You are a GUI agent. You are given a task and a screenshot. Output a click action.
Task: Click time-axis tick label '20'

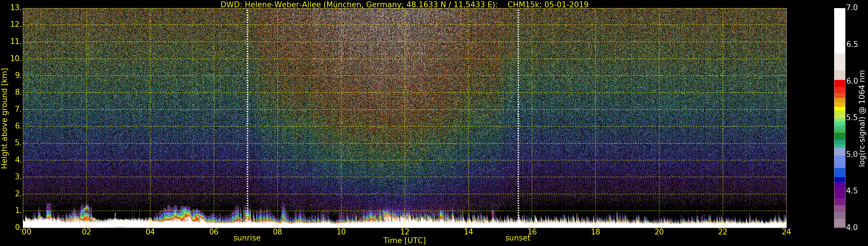tap(659, 232)
